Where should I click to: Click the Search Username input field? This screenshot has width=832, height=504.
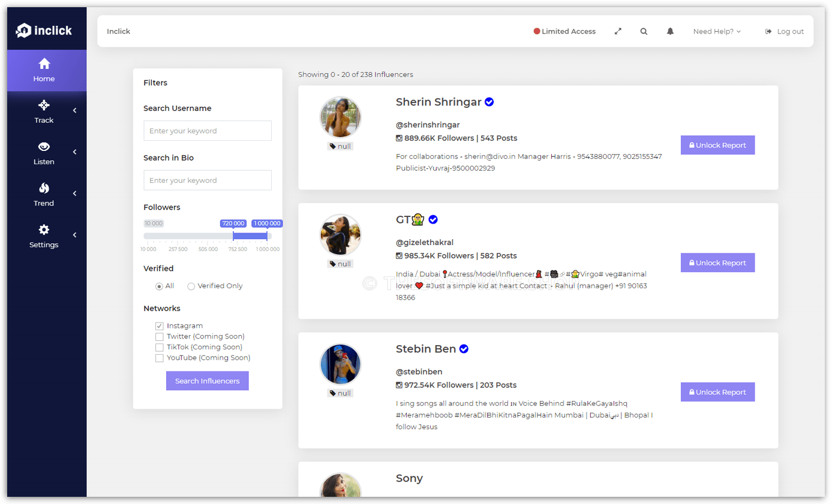click(x=207, y=131)
